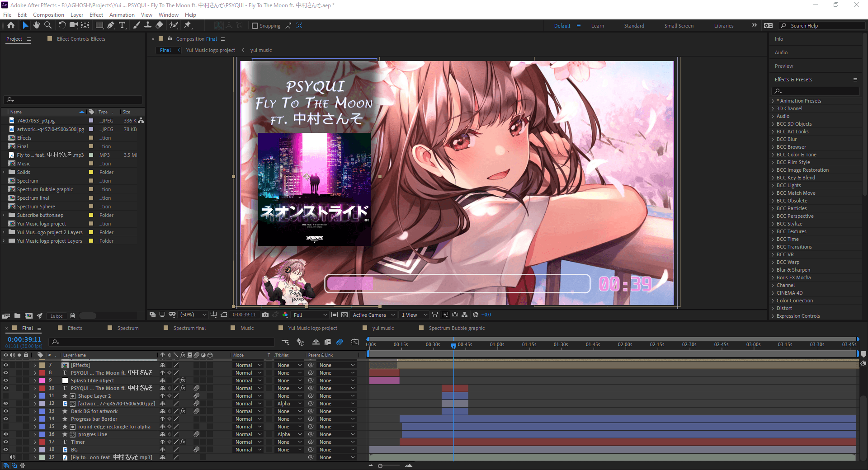Select the Eraser tool
Viewport: 868px width, 470px height.
click(159, 25)
